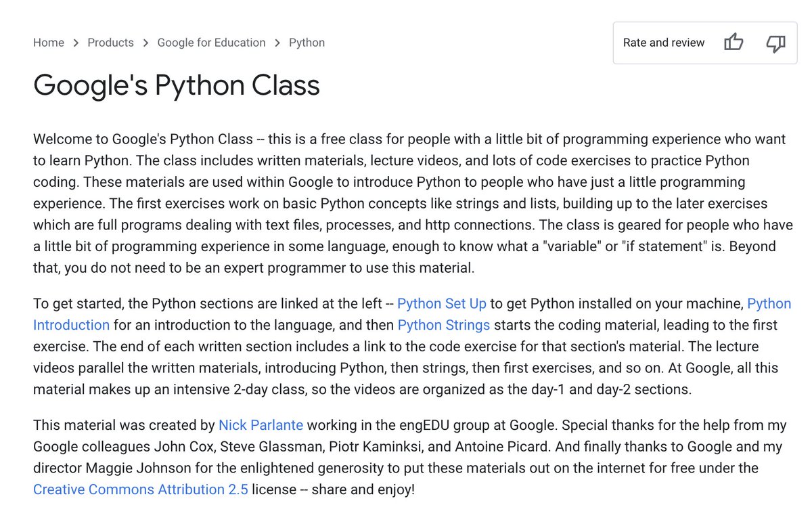Open the Python Strings link
This screenshot has height=505, width=812.
tap(444, 325)
